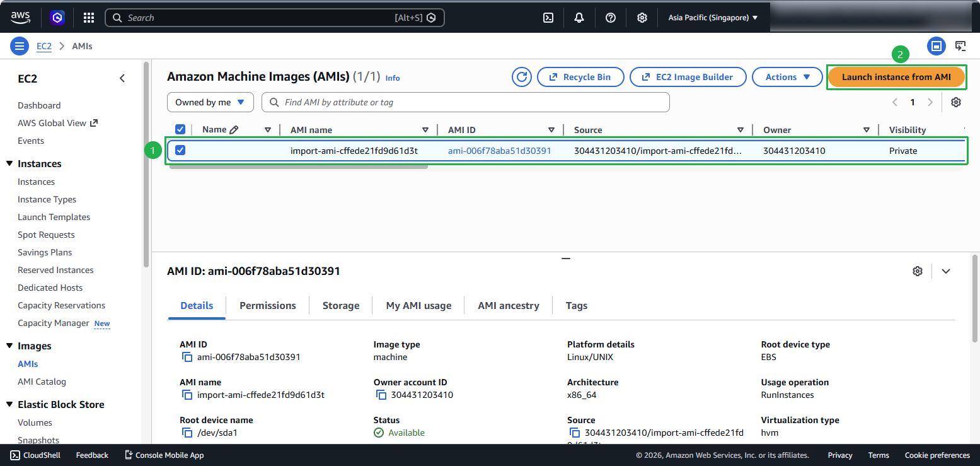Open the notifications bell

pyautogui.click(x=579, y=18)
